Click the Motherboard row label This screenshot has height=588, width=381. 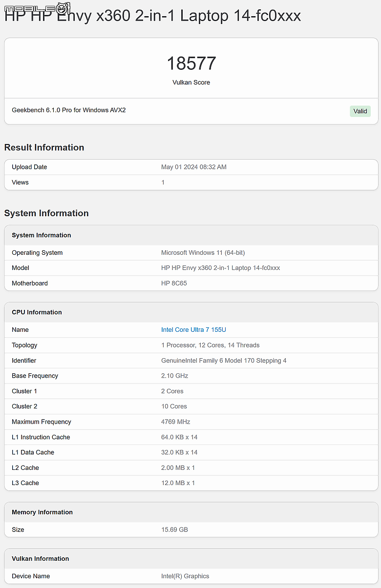(x=30, y=284)
